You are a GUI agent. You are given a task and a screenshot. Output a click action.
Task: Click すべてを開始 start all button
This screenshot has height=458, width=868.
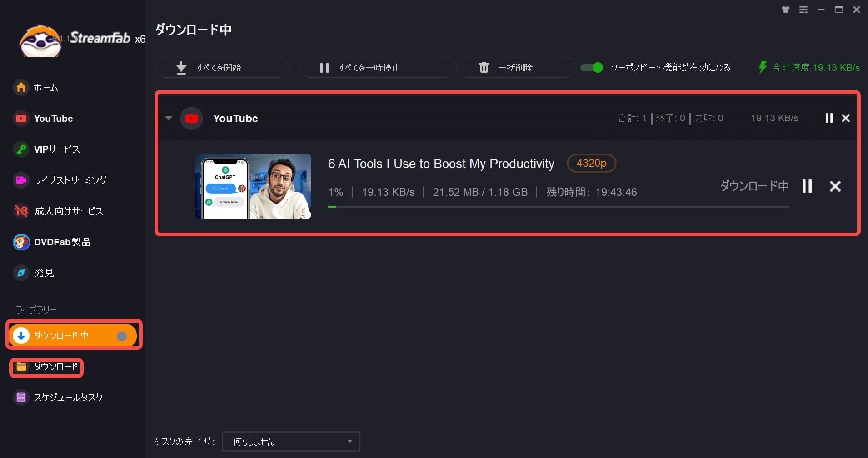(222, 68)
